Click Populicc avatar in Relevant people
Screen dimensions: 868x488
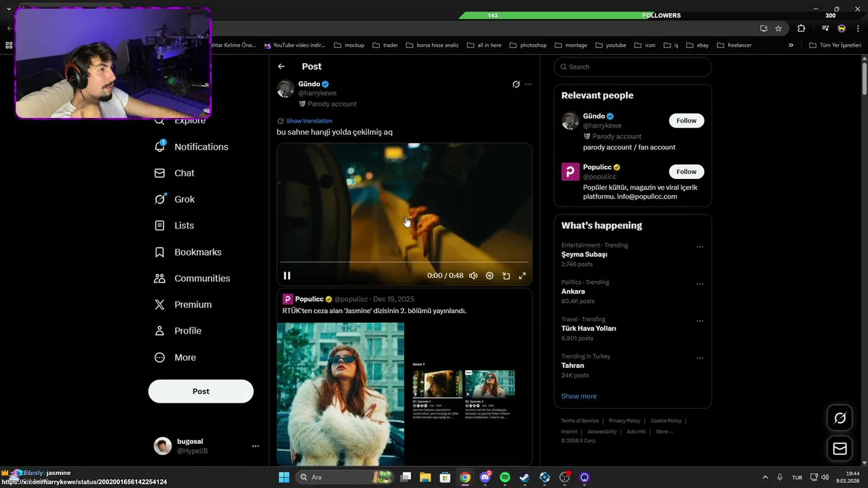pyautogui.click(x=570, y=171)
